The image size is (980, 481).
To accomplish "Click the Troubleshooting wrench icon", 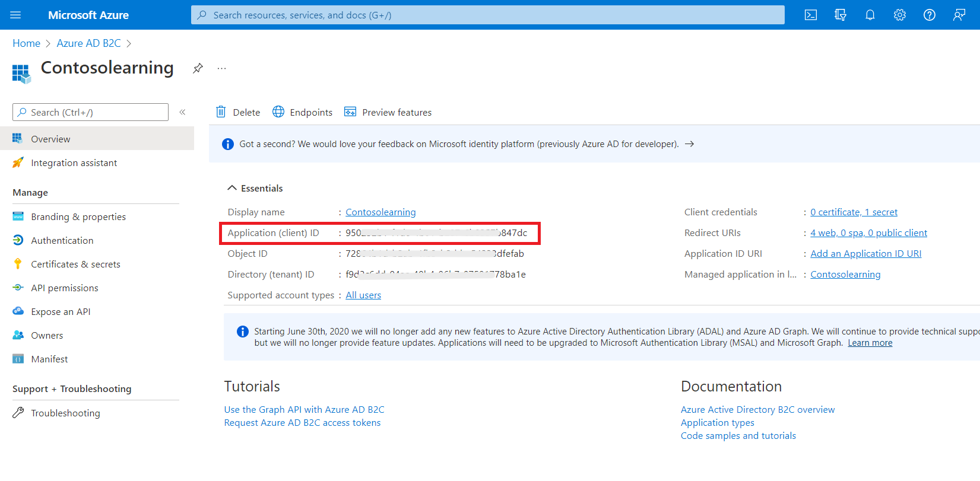I will [x=18, y=413].
